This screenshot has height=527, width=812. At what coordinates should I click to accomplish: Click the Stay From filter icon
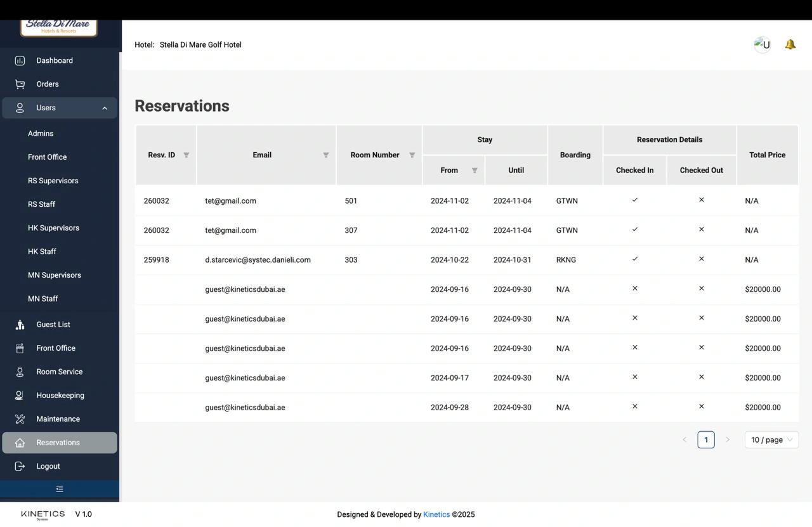[x=475, y=171]
